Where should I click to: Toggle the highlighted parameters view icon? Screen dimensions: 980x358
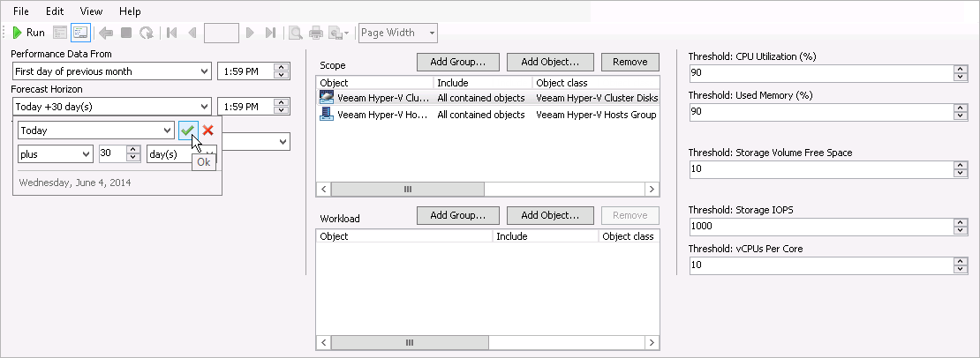pos(80,33)
